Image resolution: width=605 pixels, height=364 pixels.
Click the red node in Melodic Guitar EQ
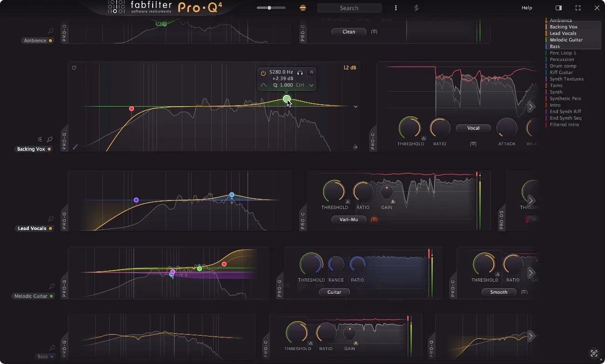(x=224, y=264)
